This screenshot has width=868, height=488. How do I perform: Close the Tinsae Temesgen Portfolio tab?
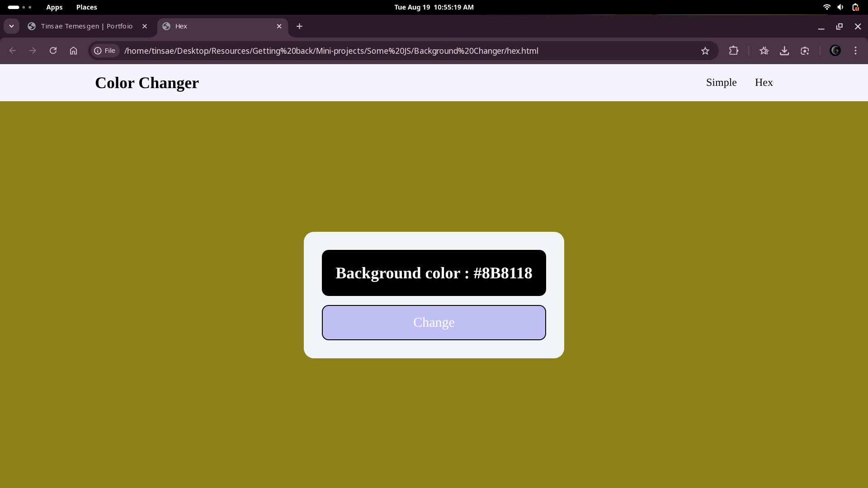(x=145, y=26)
